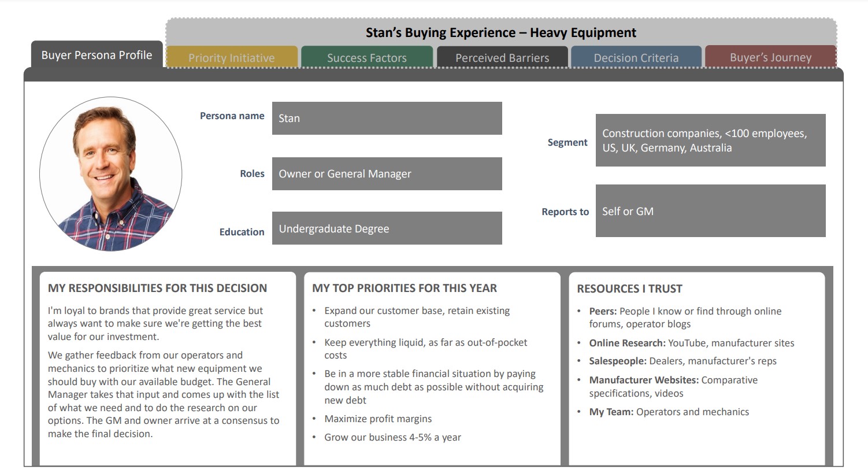
Task: Click the Segment field about construction companies
Action: coord(711,141)
